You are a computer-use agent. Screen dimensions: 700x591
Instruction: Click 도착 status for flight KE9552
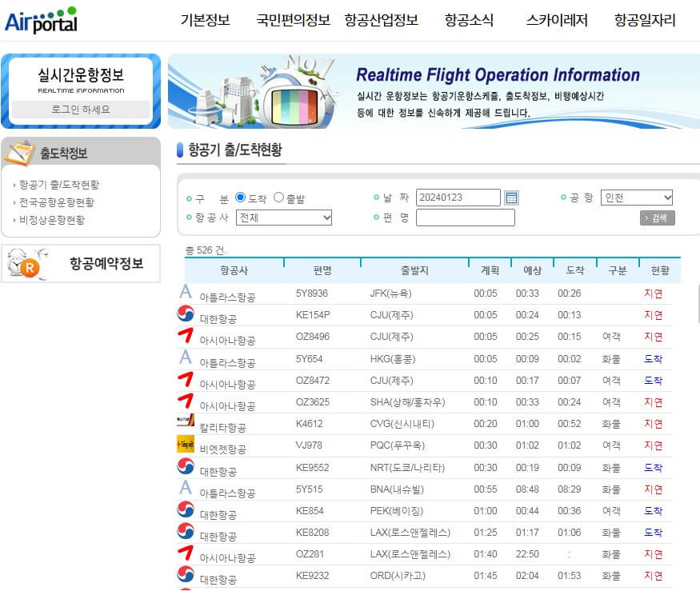[x=653, y=467]
